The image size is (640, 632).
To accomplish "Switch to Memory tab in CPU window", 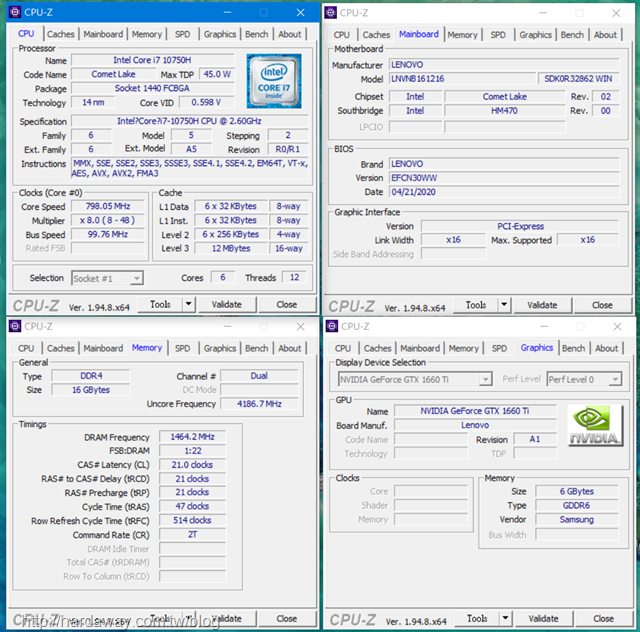I will (147, 34).
